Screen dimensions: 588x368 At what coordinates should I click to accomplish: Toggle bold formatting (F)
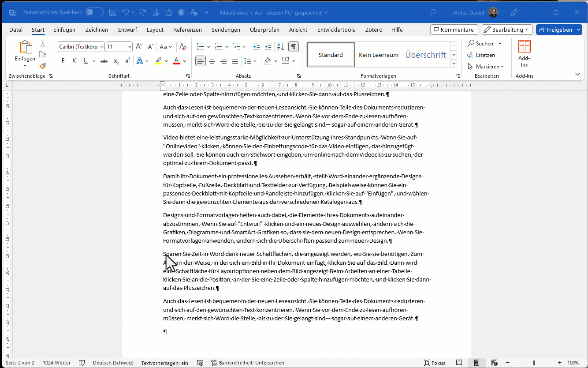click(x=63, y=61)
